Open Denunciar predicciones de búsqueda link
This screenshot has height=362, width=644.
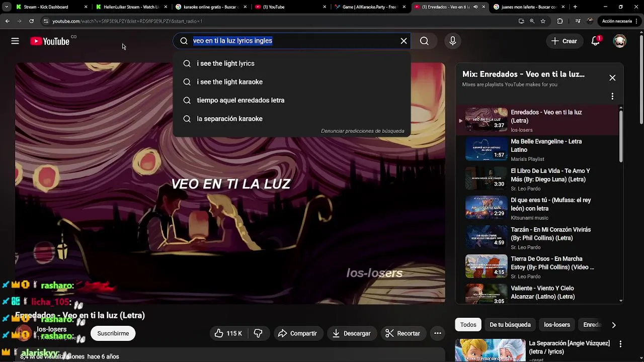363,131
